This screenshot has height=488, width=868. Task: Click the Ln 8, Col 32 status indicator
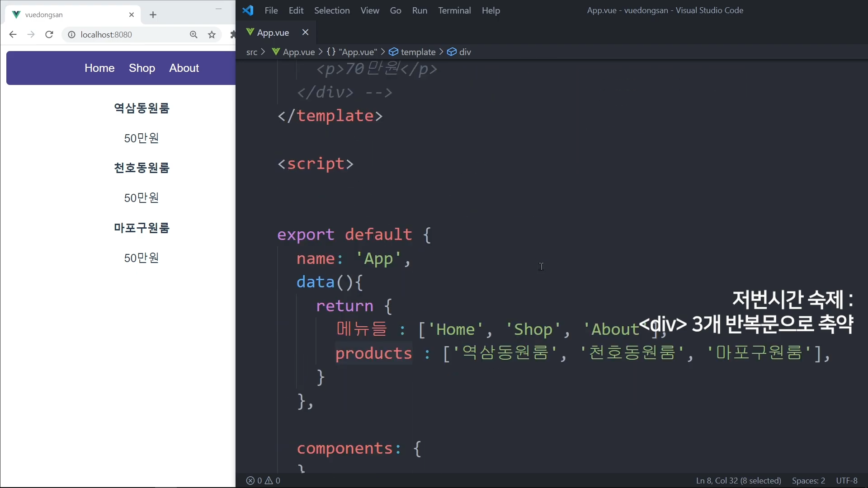click(738, 481)
